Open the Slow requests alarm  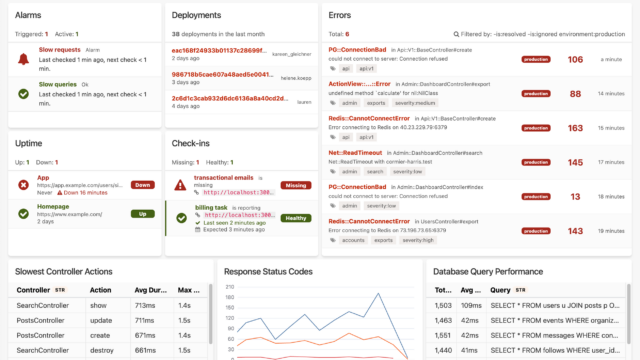click(60, 50)
